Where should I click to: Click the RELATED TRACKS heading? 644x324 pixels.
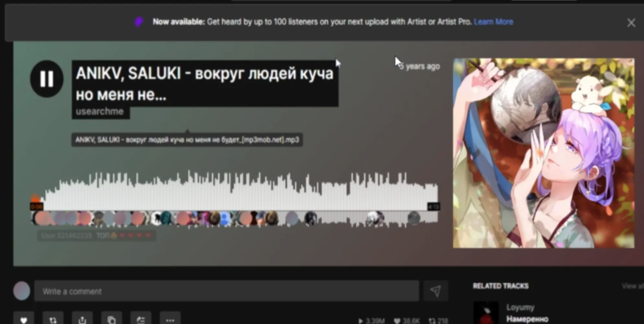tap(501, 286)
